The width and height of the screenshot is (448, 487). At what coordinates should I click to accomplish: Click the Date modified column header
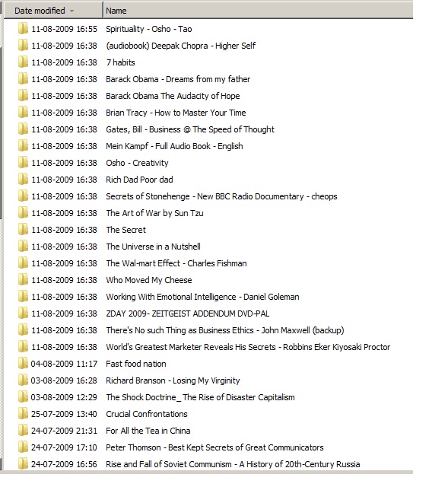point(53,10)
